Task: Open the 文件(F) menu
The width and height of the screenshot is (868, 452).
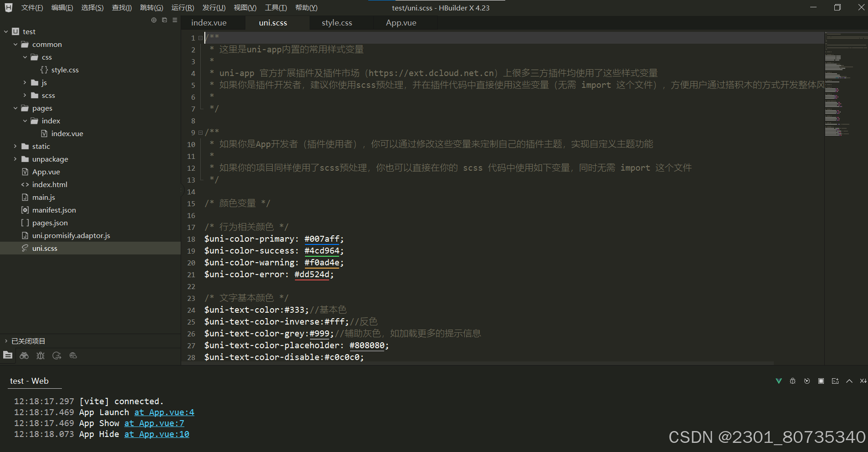Action: pos(32,8)
